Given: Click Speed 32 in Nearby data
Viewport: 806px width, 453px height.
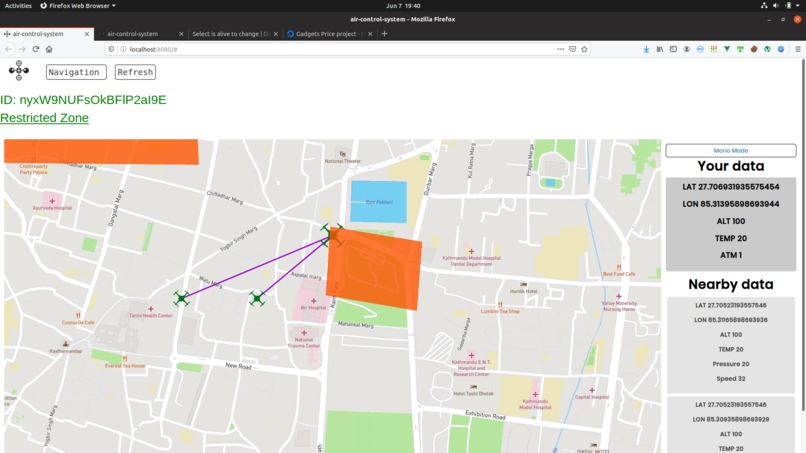Looking at the screenshot, I should [730, 378].
